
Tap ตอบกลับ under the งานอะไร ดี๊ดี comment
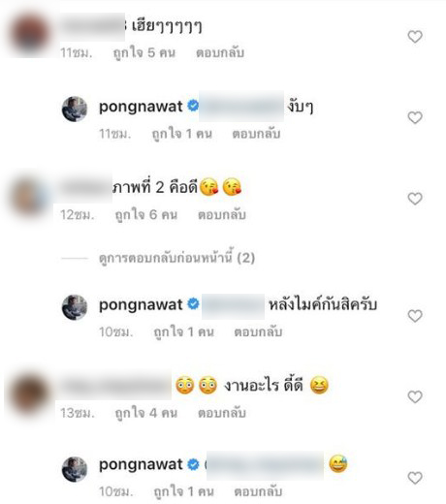click(222, 413)
